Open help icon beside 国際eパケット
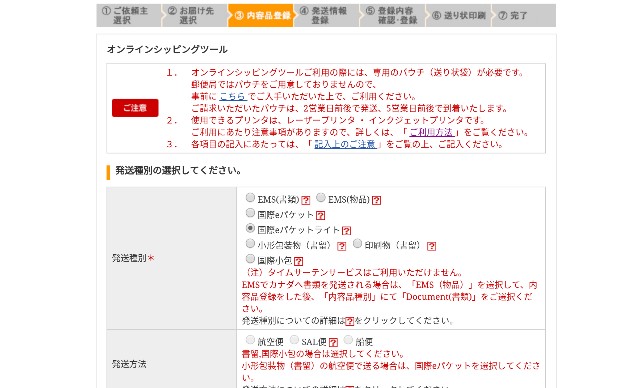Image resolution: width=640 pixels, height=388 pixels. [x=321, y=215]
